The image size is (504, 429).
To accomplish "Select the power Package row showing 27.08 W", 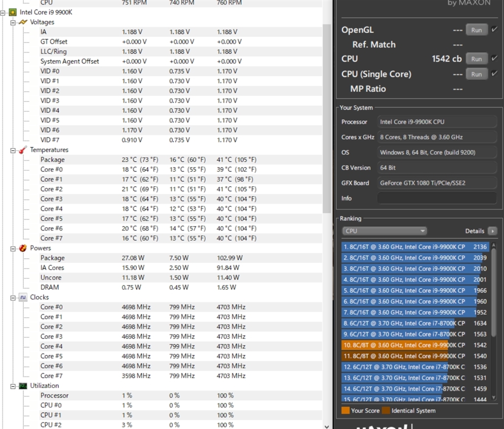I will click(180, 258).
